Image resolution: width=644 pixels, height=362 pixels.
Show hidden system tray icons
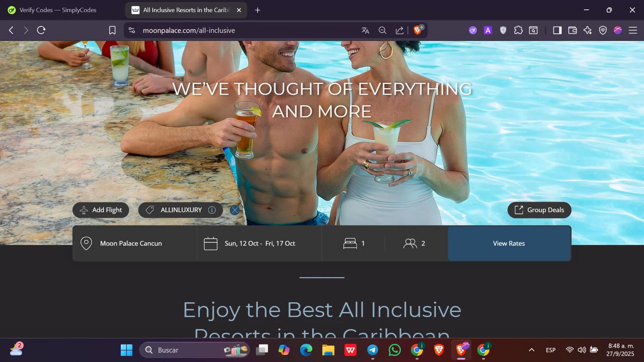532,350
